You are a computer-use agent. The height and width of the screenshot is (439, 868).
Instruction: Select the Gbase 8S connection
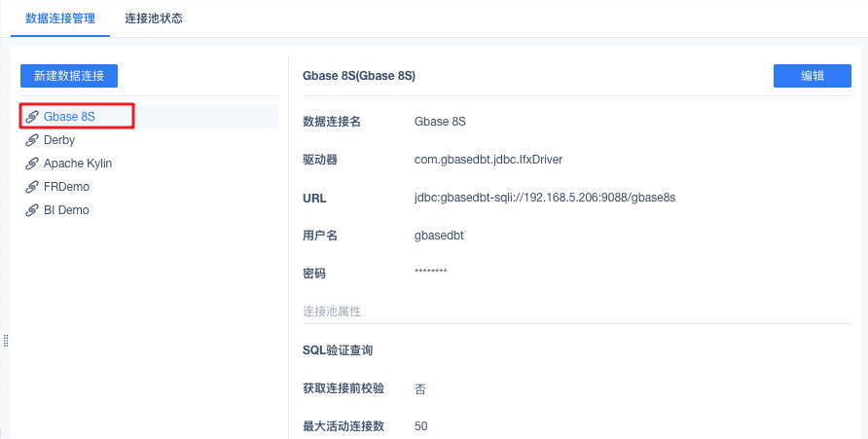tap(150, 117)
